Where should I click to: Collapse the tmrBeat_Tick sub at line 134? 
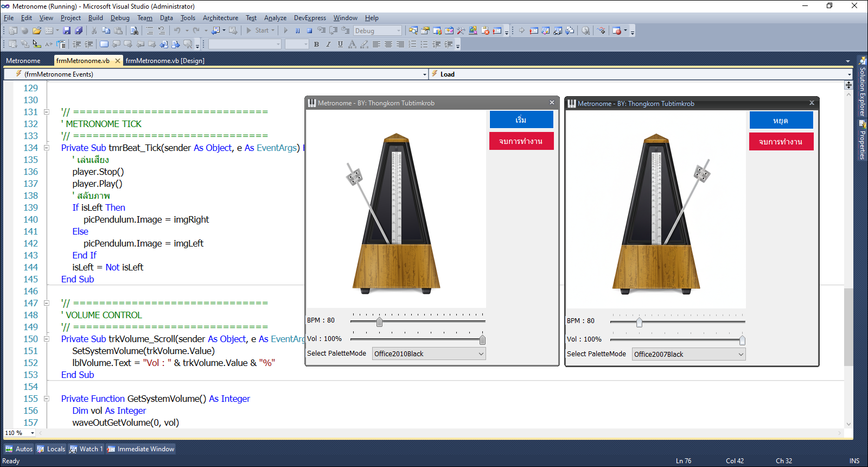point(47,148)
